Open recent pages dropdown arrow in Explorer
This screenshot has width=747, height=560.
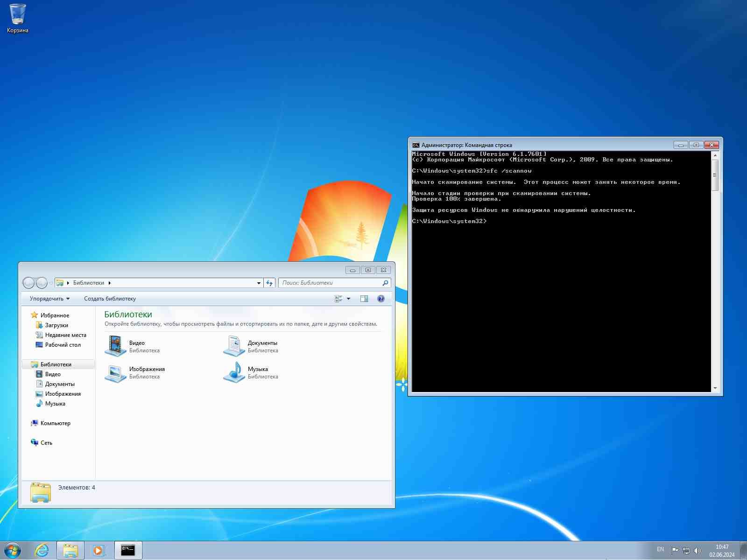tap(51, 283)
